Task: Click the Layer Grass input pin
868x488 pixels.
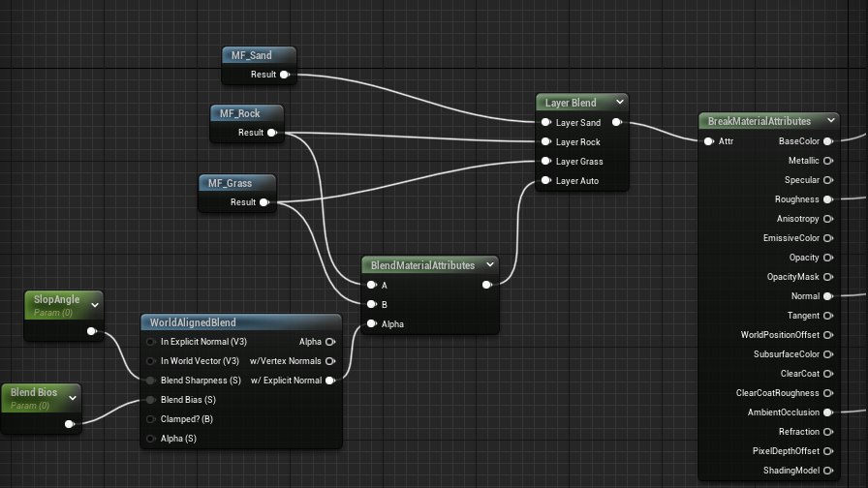Action: [x=545, y=161]
